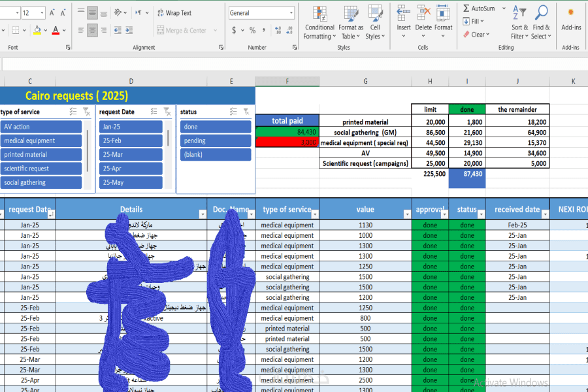
Task: Decrease font size with smaller A icon
Action: (63, 13)
